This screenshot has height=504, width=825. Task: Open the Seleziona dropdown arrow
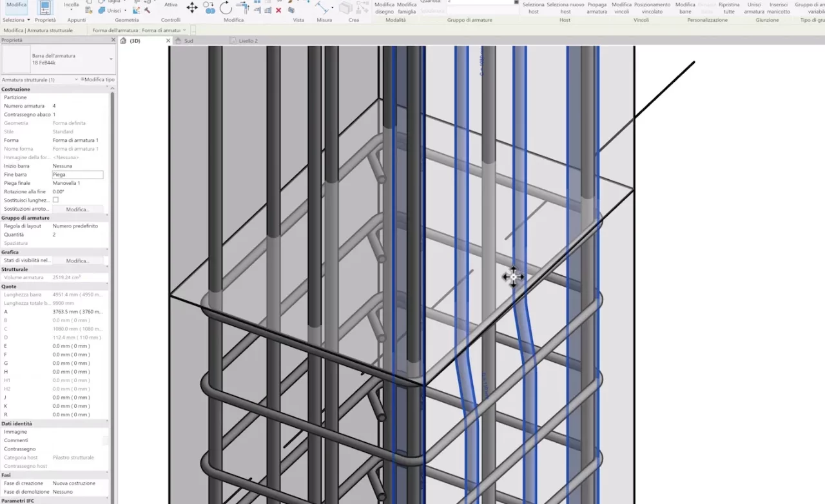[x=28, y=19]
